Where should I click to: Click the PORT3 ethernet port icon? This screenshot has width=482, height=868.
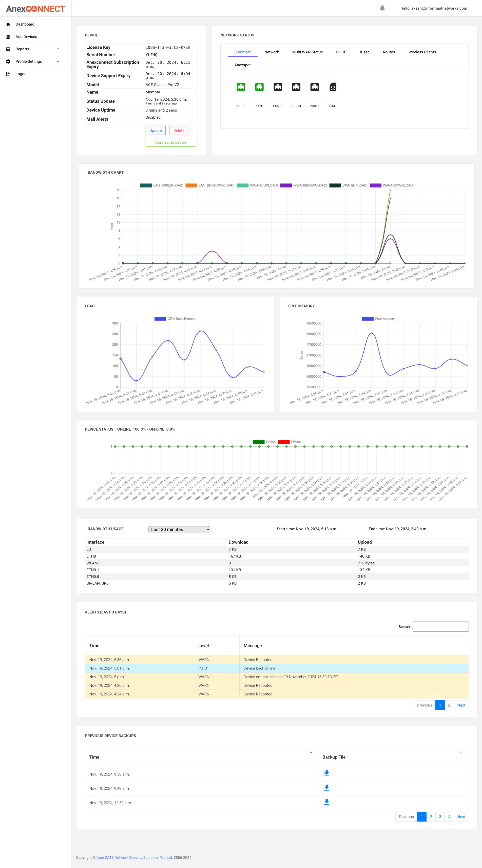click(x=278, y=87)
